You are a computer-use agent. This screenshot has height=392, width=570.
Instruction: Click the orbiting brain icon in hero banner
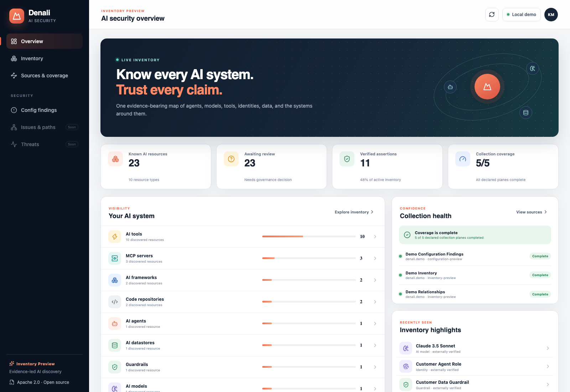tap(533, 68)
